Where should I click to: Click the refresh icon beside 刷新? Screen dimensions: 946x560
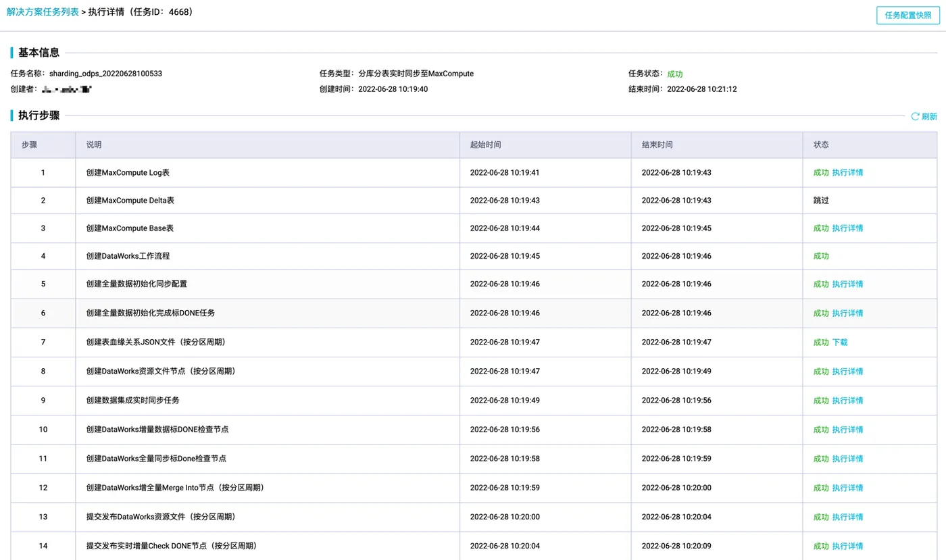[915, 116]
